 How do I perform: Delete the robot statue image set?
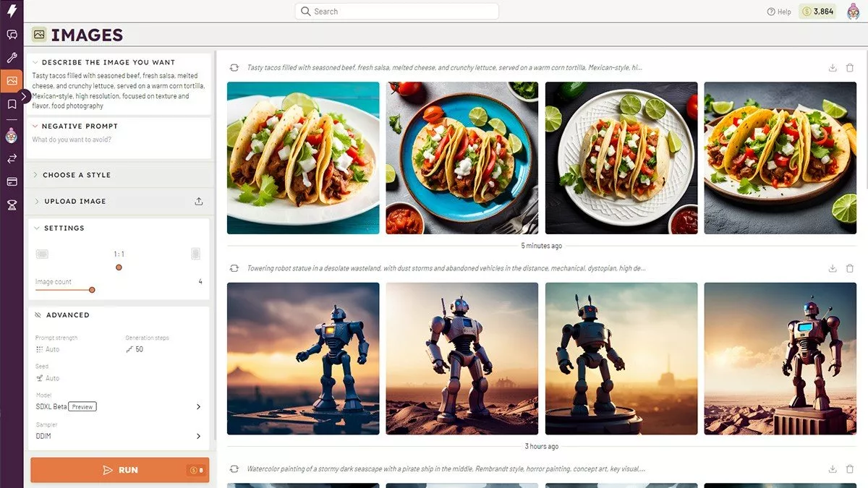coord(850,268)
